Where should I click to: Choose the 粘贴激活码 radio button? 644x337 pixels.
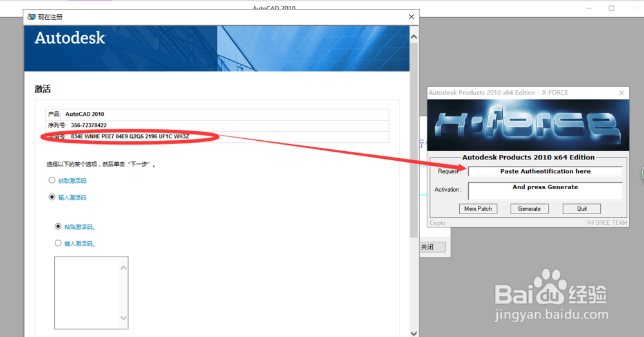click(58, 227)
